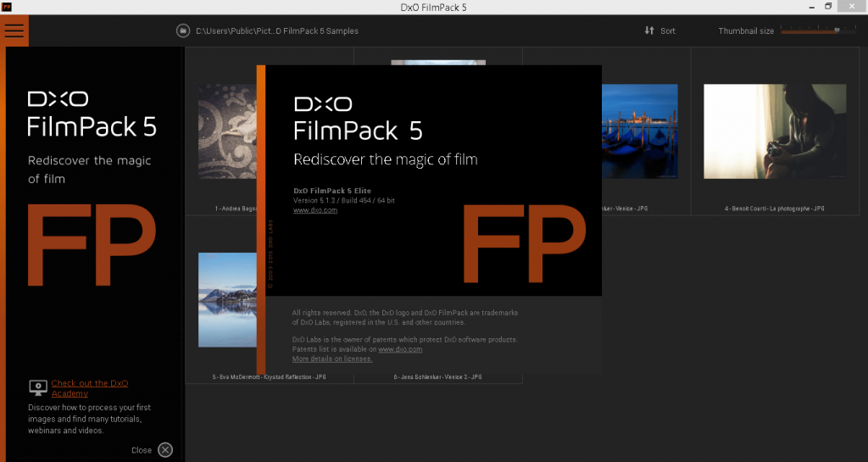Click Jens Schlenker Venice 2 caption
Viewport: 868px width, 462px height.
437,376
